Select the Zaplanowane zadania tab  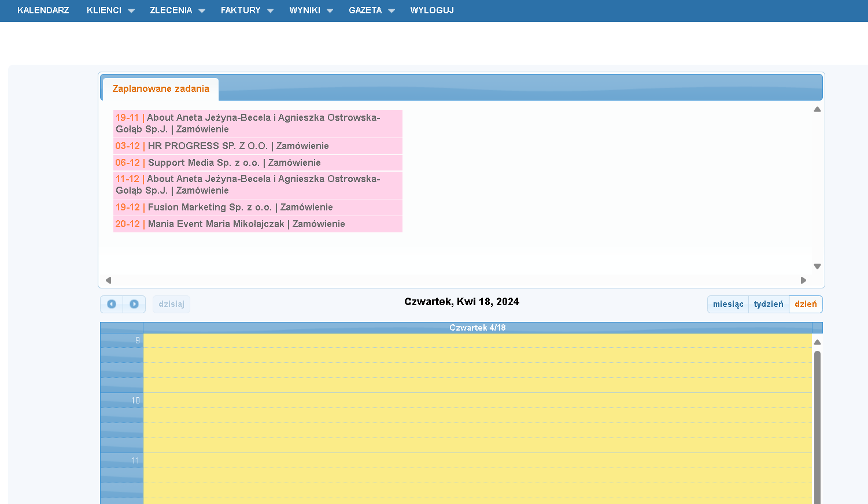[x=161, y=89]
